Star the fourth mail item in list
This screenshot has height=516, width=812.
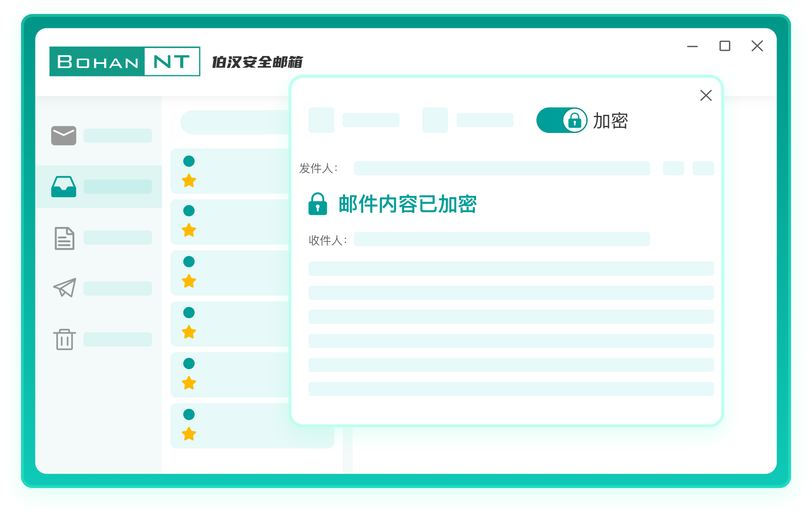[x=189, y=332]
